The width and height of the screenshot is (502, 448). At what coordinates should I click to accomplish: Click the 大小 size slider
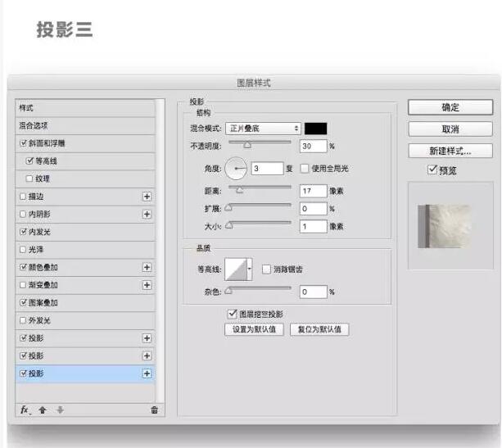(258, 224)
